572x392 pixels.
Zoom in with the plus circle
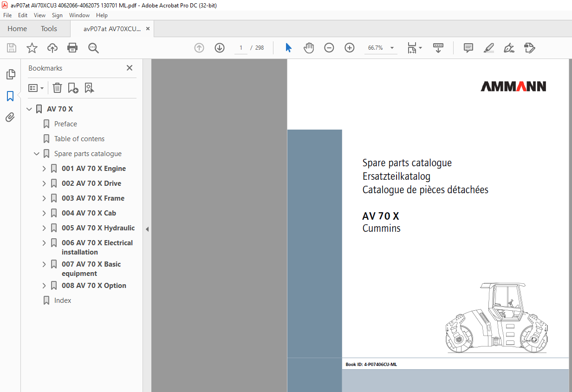[350, 48]
